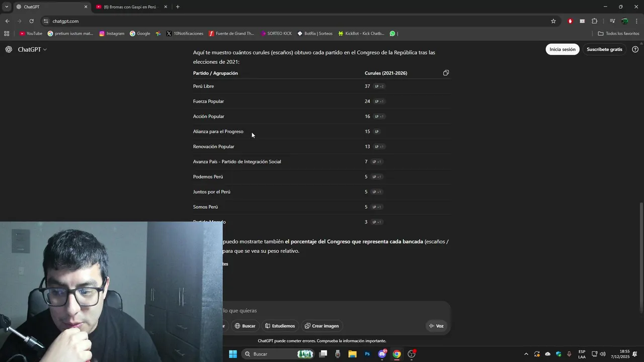Image resolution: width=644 pixels, height=362 pixels.
Task: Switch to Bromas con Gaspi en Perú tab
Action: [x=131, y=7]
